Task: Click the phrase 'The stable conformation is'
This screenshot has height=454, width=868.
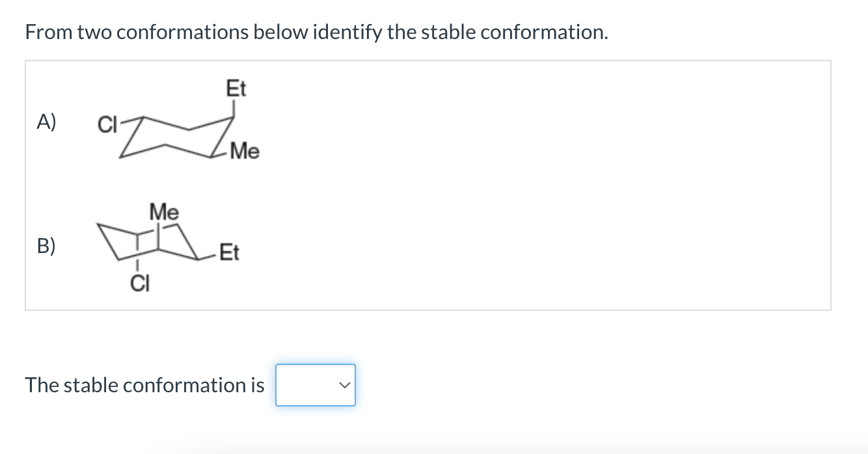Action: (x=144, y=385)
